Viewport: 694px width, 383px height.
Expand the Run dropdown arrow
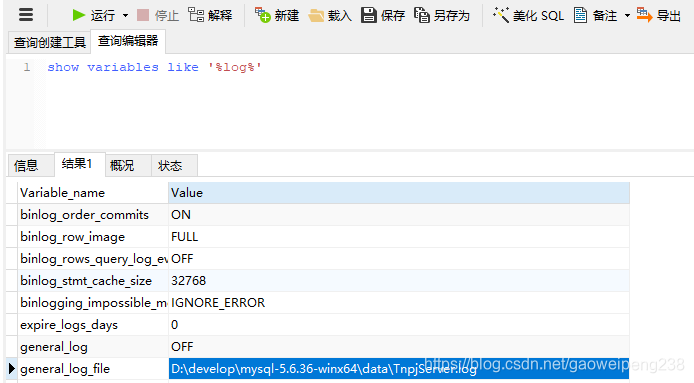click(125, 16)
